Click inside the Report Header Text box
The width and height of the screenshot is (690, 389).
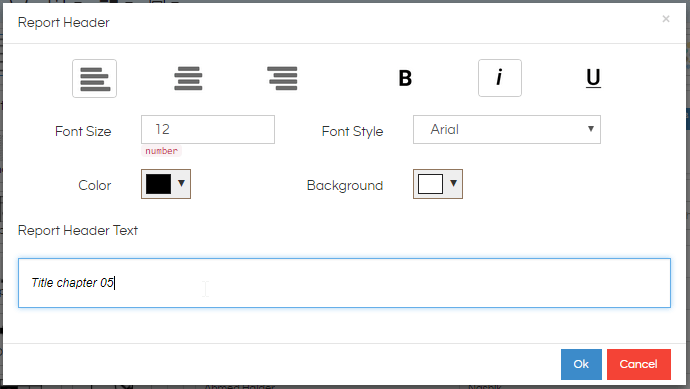click(x=345, y=283)
